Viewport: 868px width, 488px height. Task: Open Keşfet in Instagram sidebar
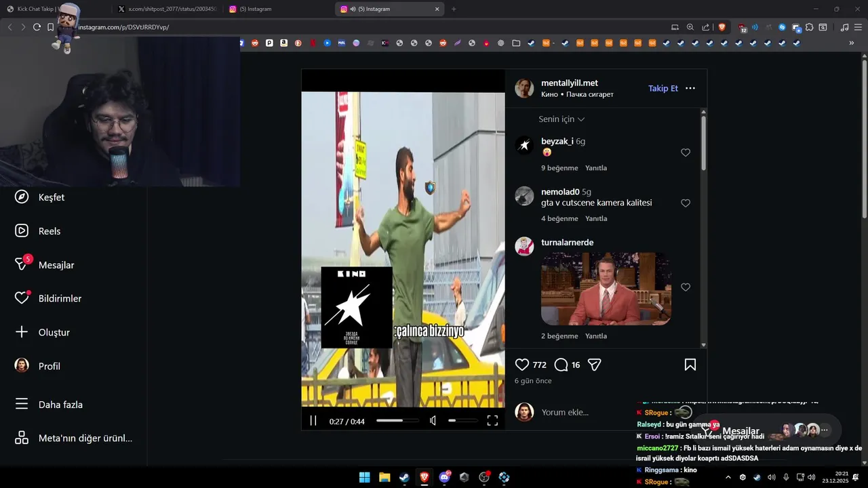(x=41, y=197)
